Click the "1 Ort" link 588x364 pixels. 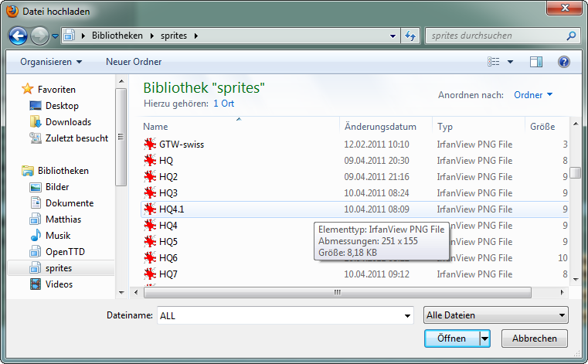(223, 103)
